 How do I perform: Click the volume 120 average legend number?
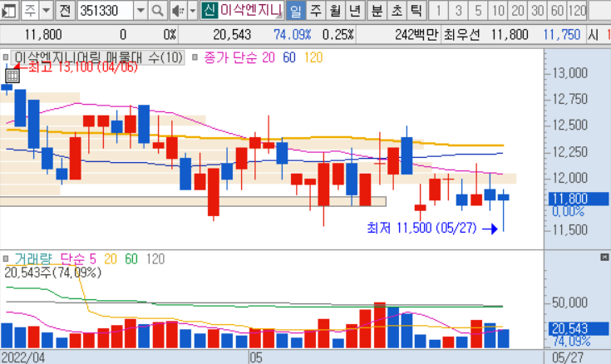pos(155,258)
